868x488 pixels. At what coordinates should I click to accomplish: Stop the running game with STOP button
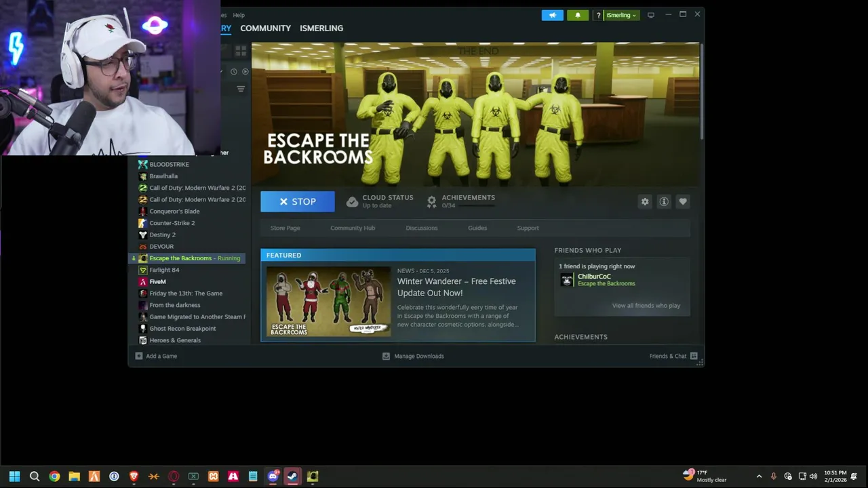(x=298, y=201)
